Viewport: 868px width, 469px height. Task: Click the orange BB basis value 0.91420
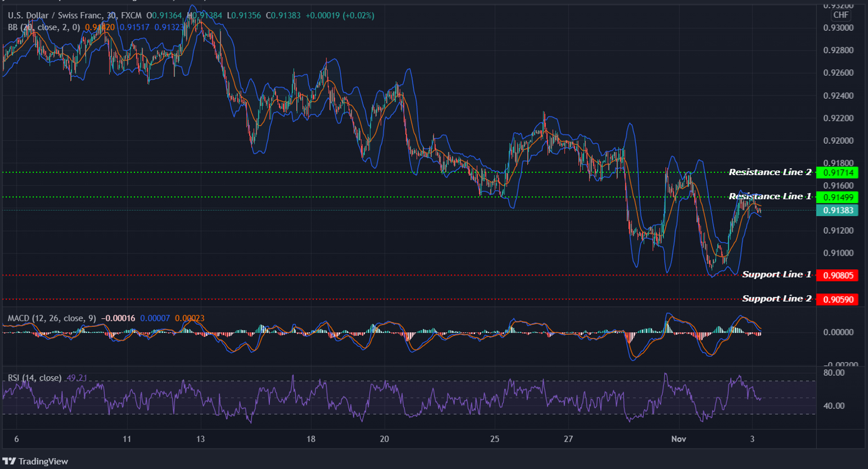pos(100,27)
